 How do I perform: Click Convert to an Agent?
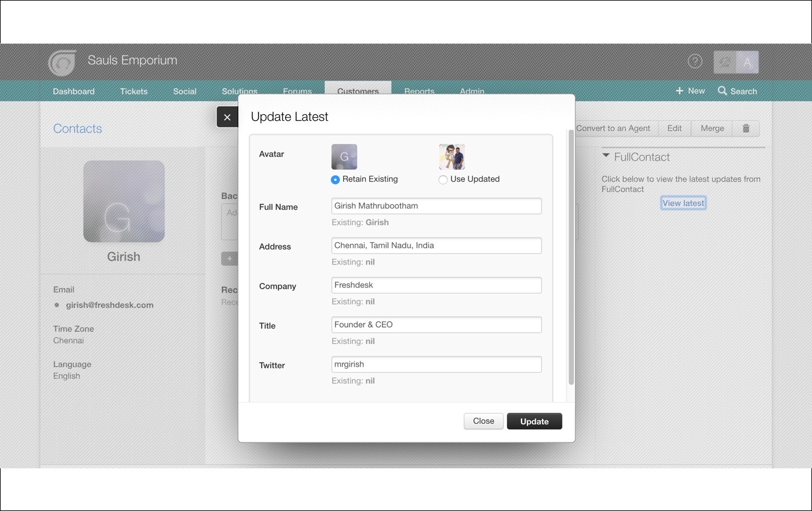point(614,128)
